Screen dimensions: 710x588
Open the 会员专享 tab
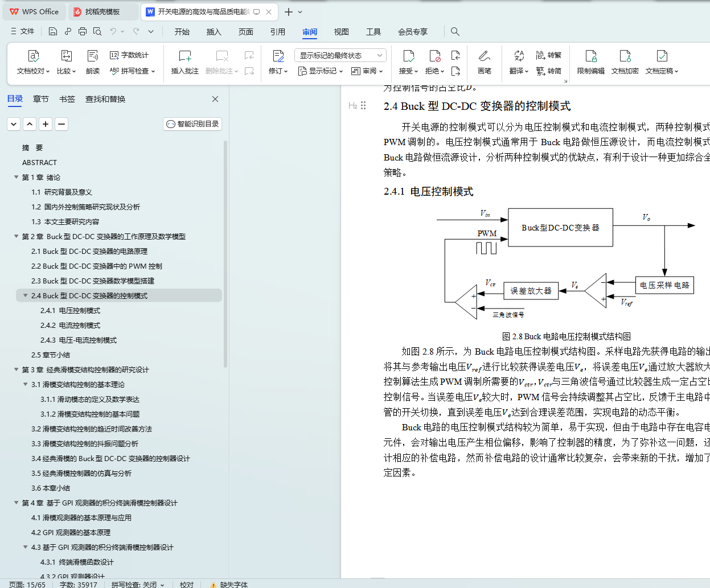[413, 32]
